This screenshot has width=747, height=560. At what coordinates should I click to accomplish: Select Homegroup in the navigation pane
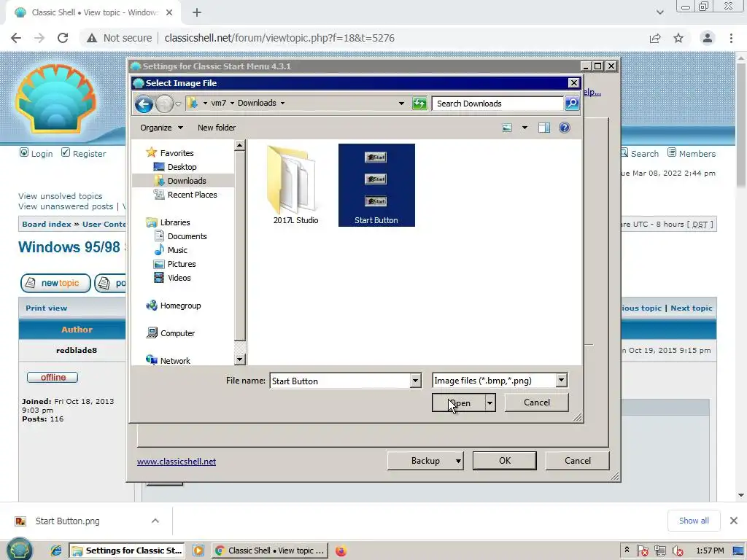(180, 306)
